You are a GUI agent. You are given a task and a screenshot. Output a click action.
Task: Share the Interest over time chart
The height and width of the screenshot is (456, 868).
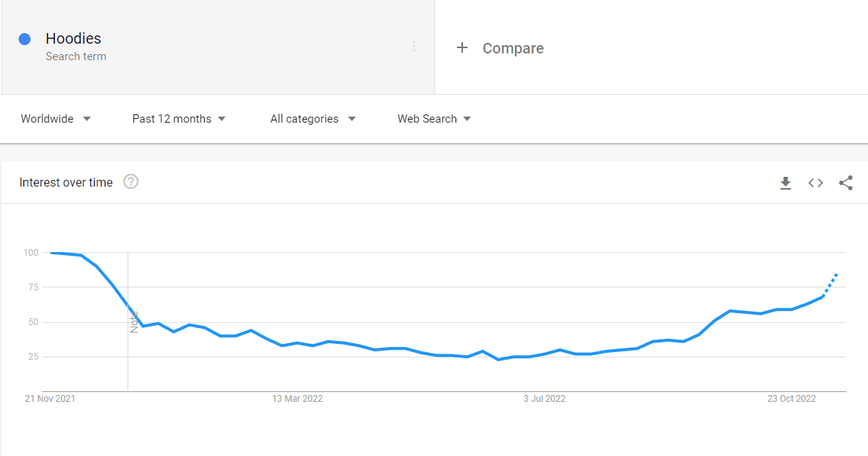(x=845, y=183)
